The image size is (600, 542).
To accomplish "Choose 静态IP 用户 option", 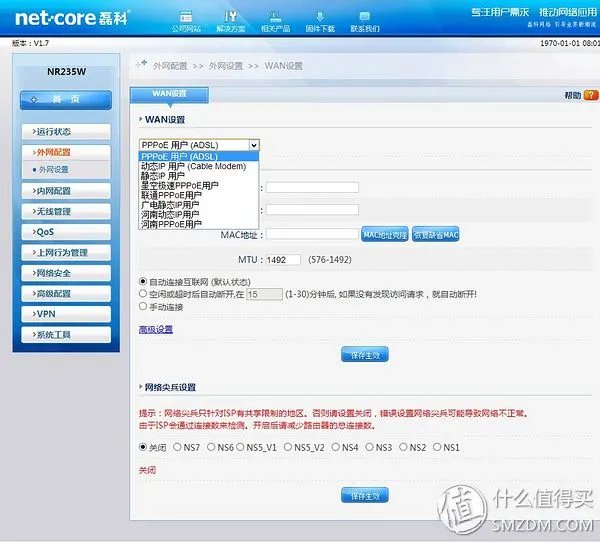I will pyautogui.click(x=199, y=176).
